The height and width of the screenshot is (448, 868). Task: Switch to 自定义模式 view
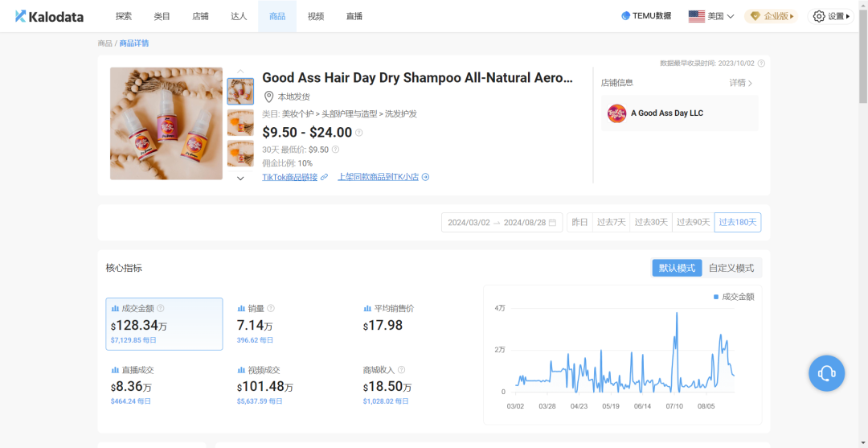click(x=731, y=268)
